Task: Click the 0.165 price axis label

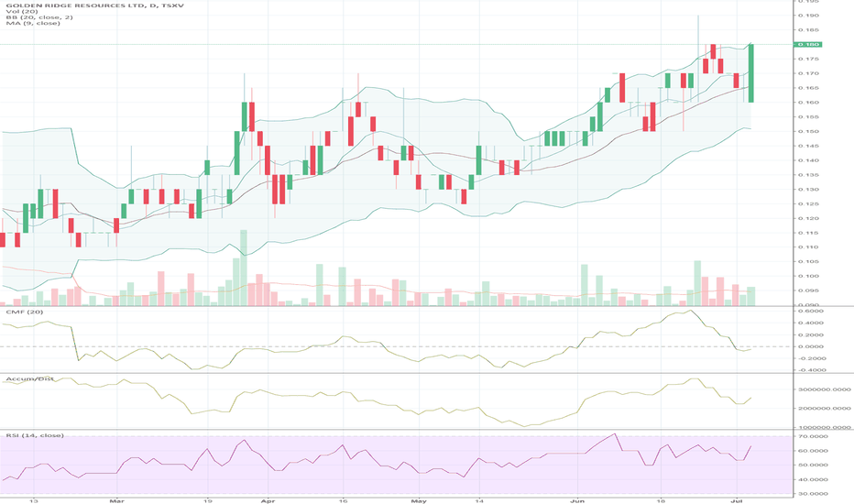Action: 808,88
